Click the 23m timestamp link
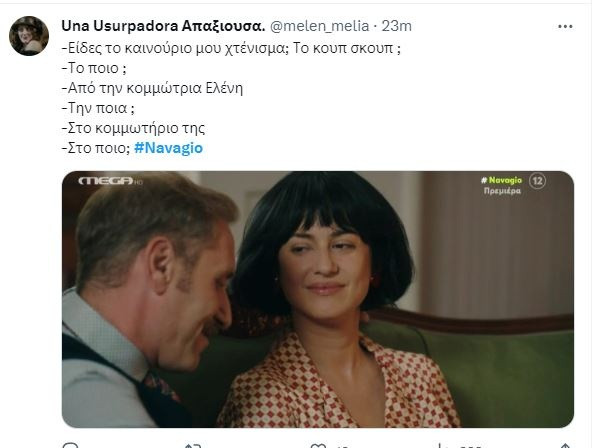The height and width of the screenshot is (448, 602). (397, 26)
